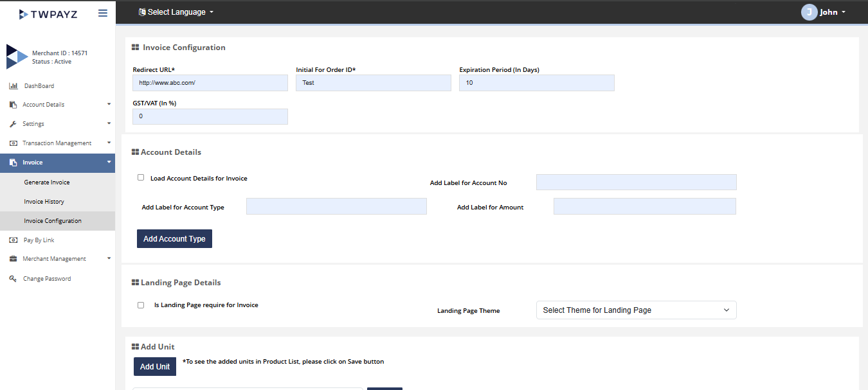
Task: Tick Is Landing Page require for Invoice
Action: click(x=141, y=305)
